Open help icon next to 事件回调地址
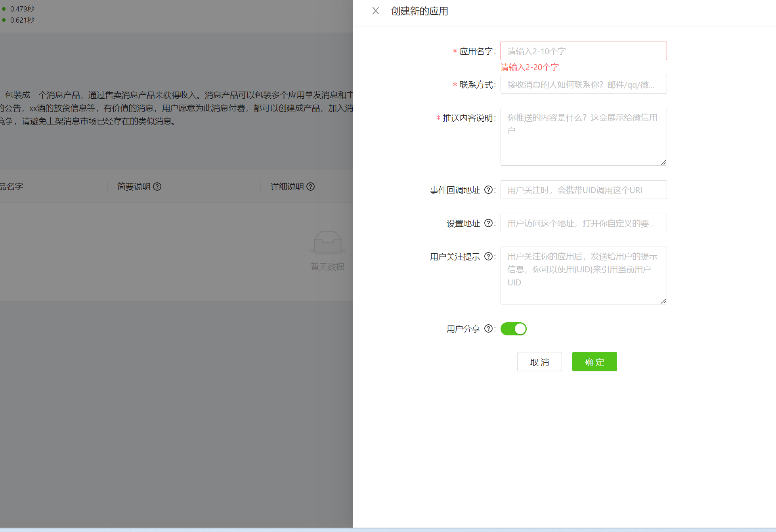 (489, 190)
